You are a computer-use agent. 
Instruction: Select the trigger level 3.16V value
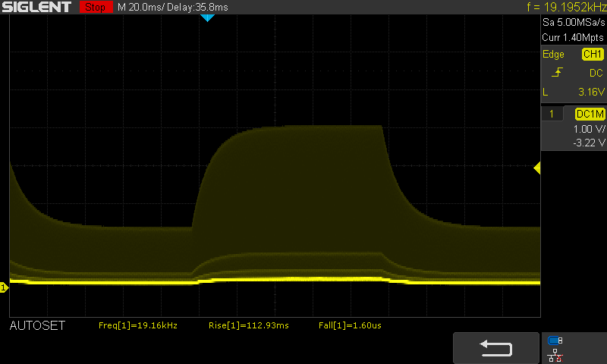pyautogui.click(x=591, y=92)
